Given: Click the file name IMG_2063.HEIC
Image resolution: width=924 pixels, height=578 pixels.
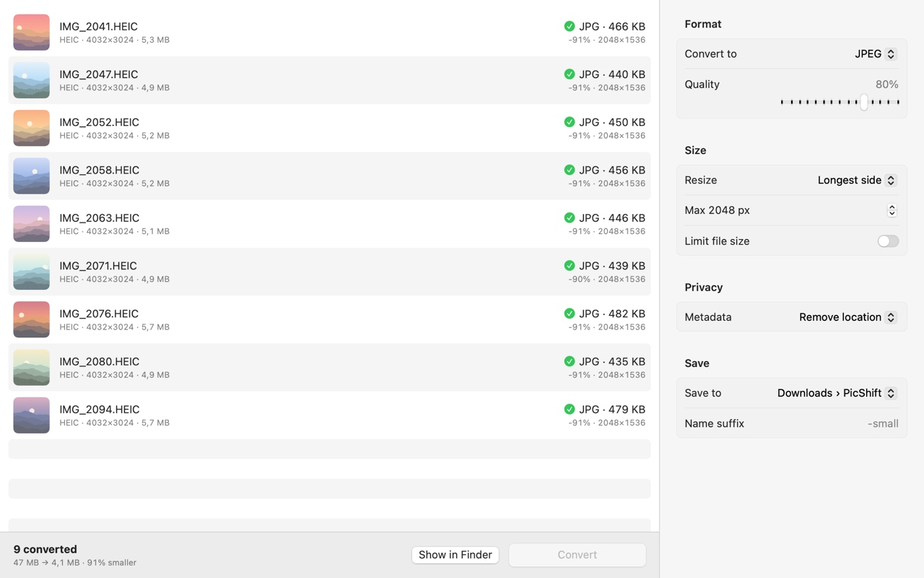Looking at the screenshot, I should (99, 217).
